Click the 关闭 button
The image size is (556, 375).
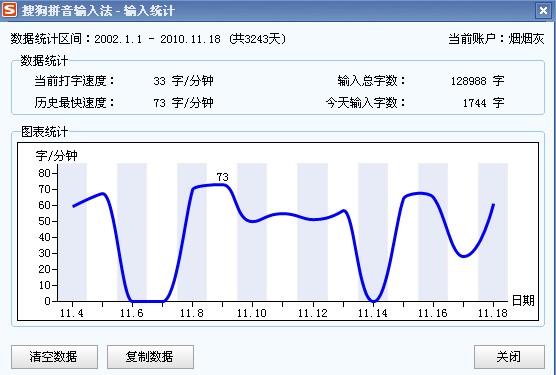[509, 357]
